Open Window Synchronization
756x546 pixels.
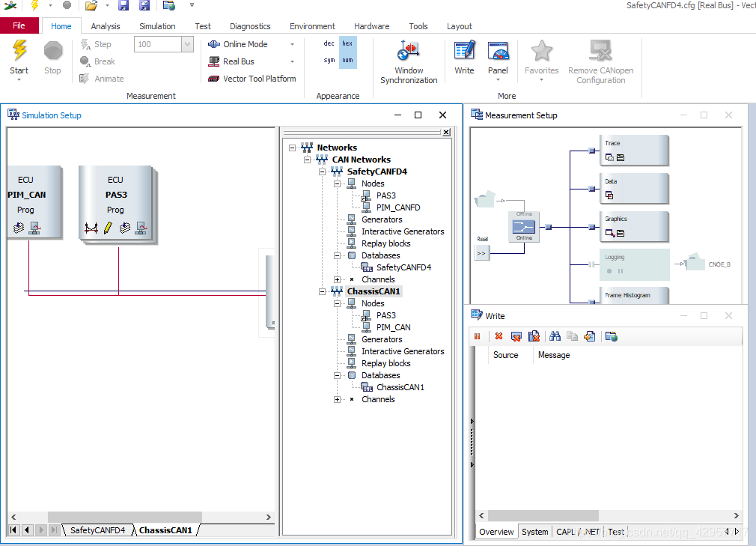pyautogui.click(x=409, y=61)
